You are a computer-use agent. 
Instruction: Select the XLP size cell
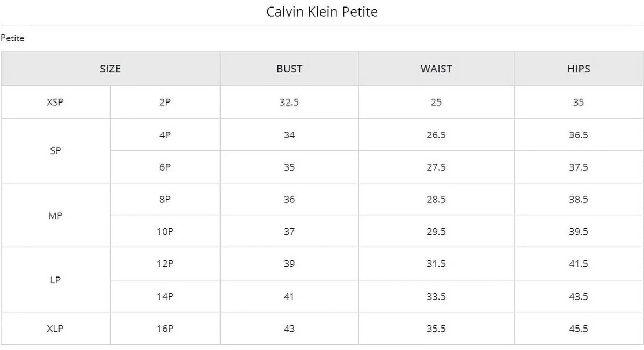click(55, 329)
